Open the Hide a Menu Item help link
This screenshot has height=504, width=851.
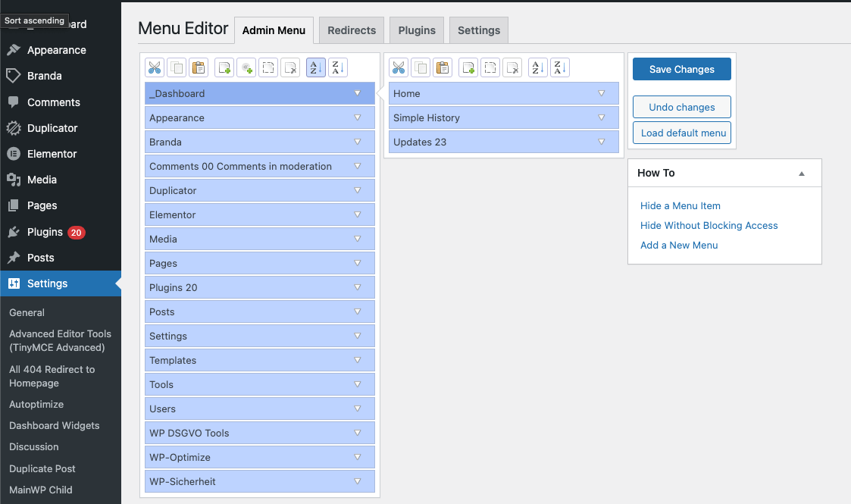click(680, 205)
